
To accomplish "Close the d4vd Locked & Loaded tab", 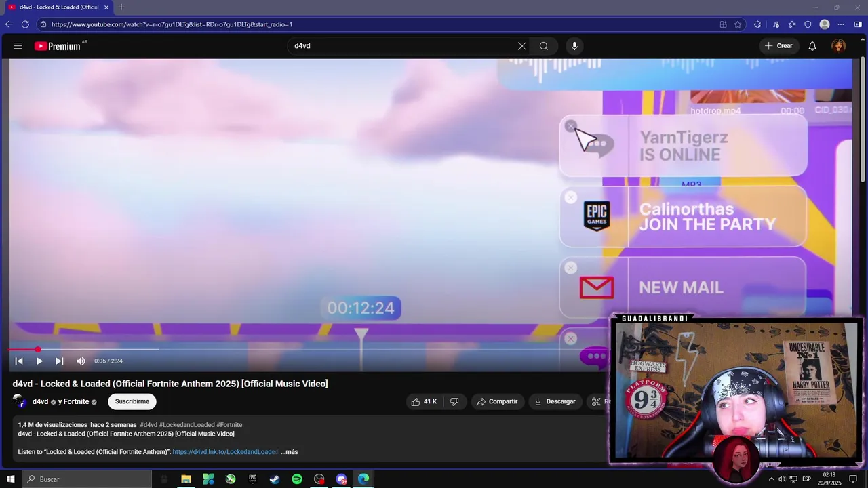I will point(106,7).
